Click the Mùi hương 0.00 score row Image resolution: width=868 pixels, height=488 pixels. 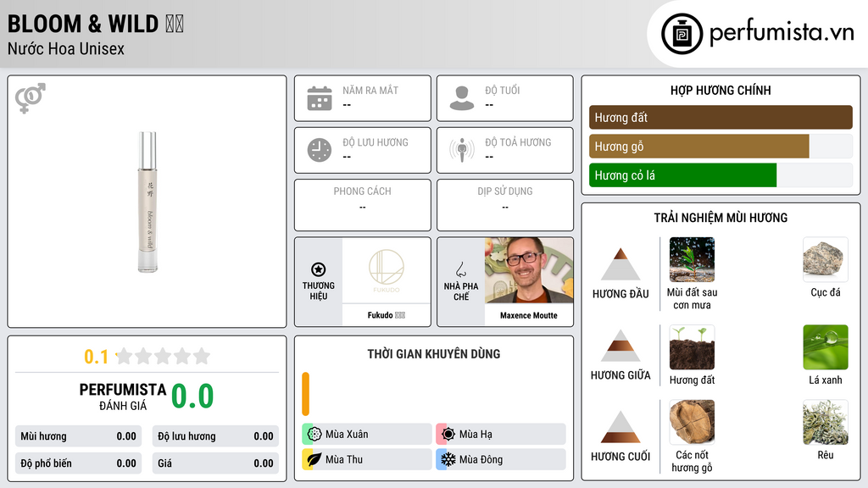(79, 436)
